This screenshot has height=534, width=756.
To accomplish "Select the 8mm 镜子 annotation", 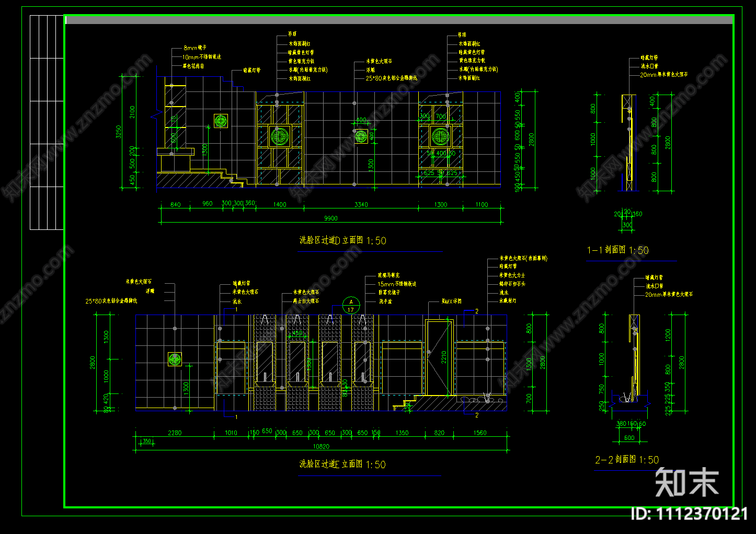I will pyautogui.click(x=194, y=48).
